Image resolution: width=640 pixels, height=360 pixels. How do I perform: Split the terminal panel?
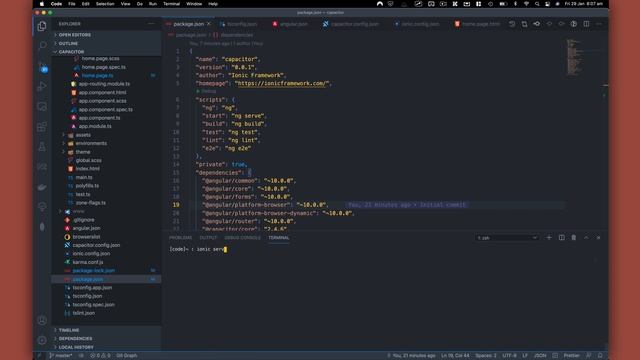(561, 238)
